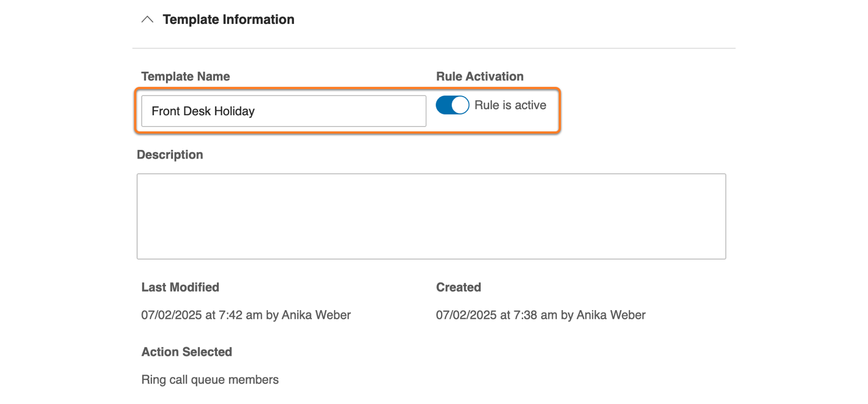The height and width of the screenshot is (404, 868).
Task: Click the Created label
Action: [x=458, y=287]
